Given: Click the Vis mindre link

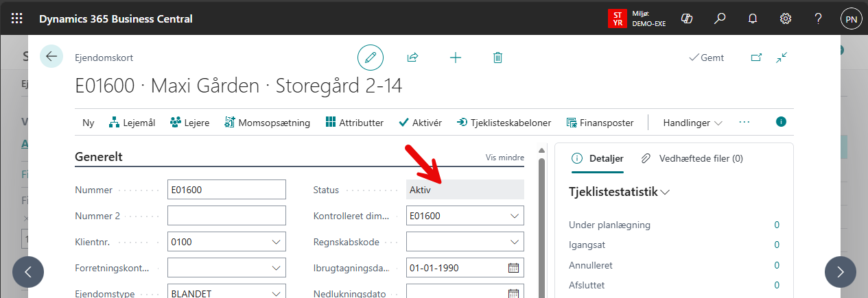Looking at the screenshot, I should click(x=504, y=157).
